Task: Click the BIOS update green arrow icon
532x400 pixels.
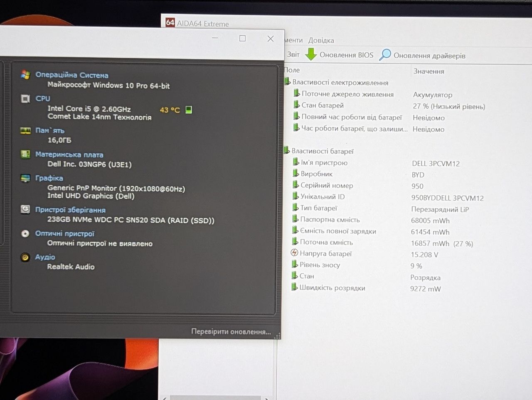Action: coord(311,54)
